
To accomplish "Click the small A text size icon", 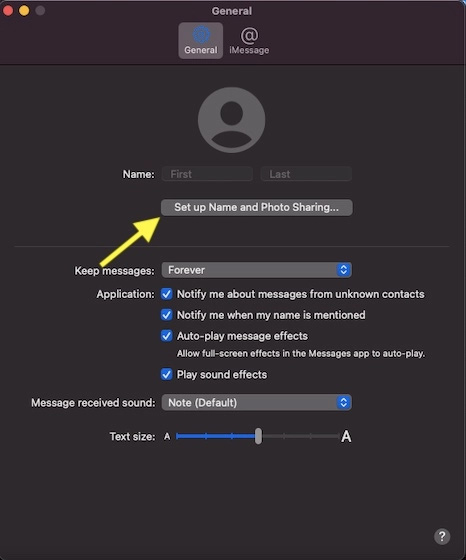I will click(x=167, y=436).
